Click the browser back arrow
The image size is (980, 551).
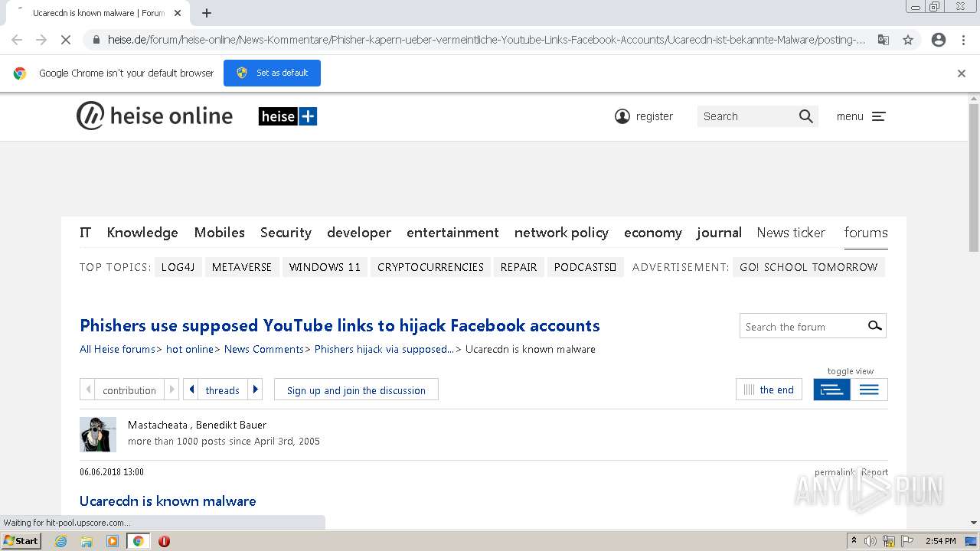17,40
